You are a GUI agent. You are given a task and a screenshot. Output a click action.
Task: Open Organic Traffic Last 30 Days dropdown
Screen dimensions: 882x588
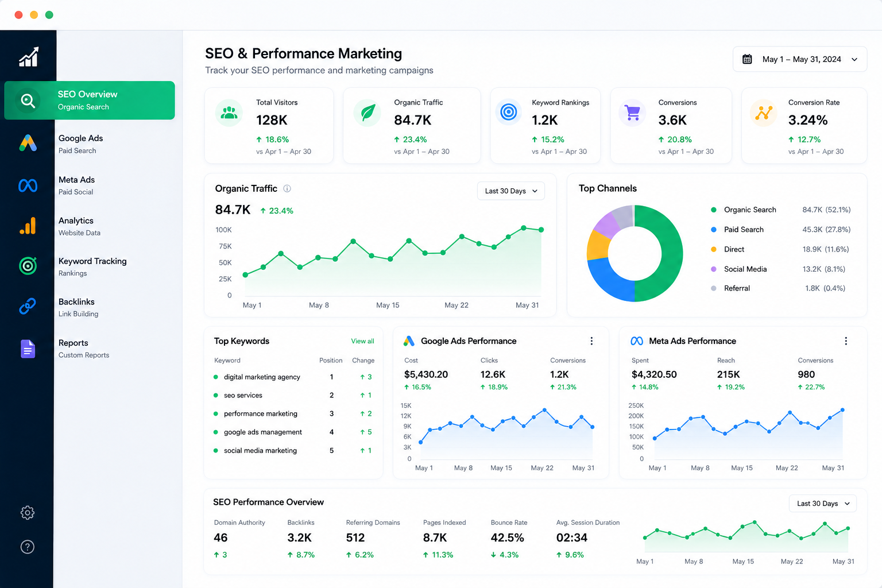click(511, 191)
